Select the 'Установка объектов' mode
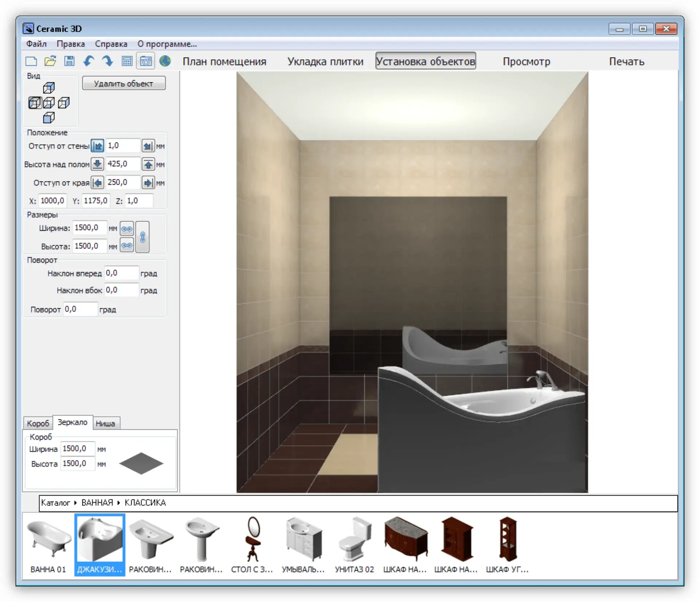Viewport: 700px width, 602px height. click(x=425, y=61)
